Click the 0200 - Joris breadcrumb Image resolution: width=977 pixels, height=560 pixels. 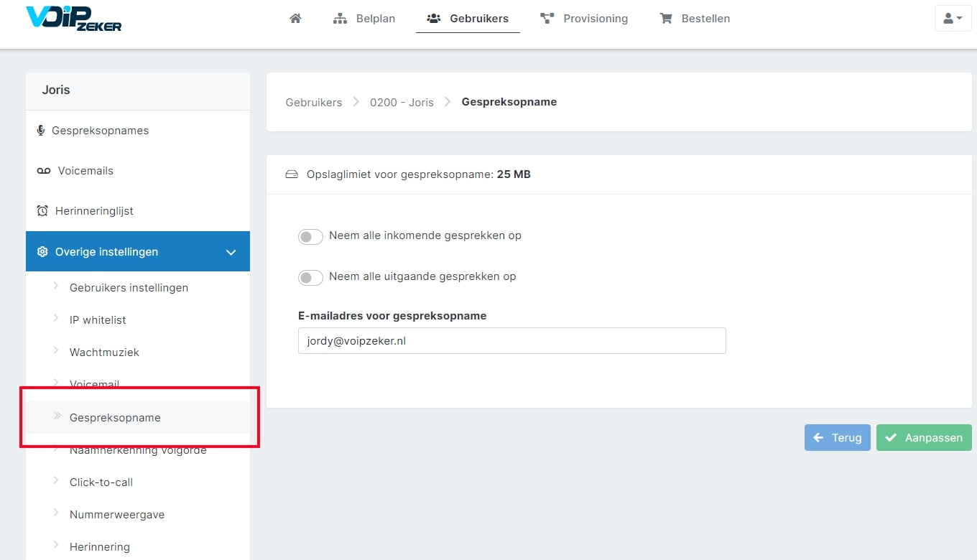coord(402,103)
